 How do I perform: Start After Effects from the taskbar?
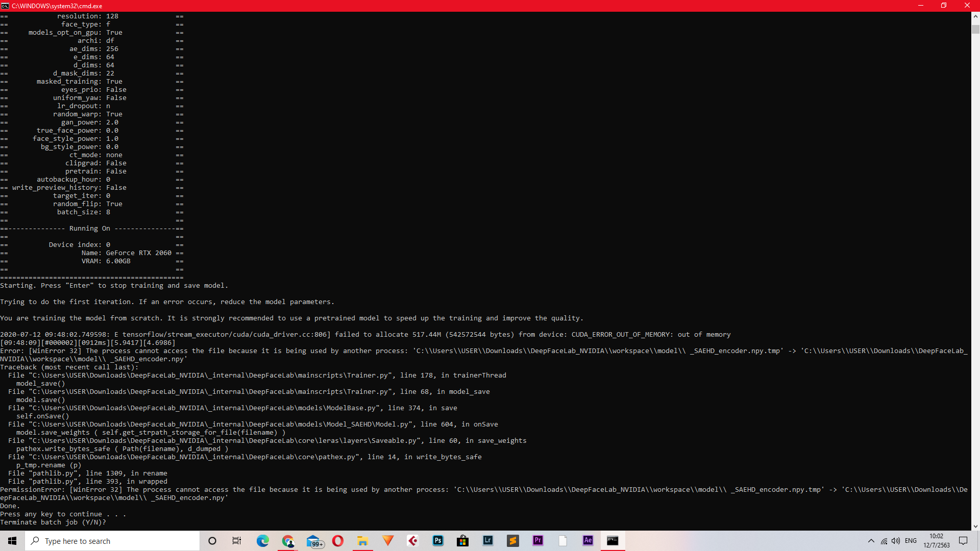(587, 541)
